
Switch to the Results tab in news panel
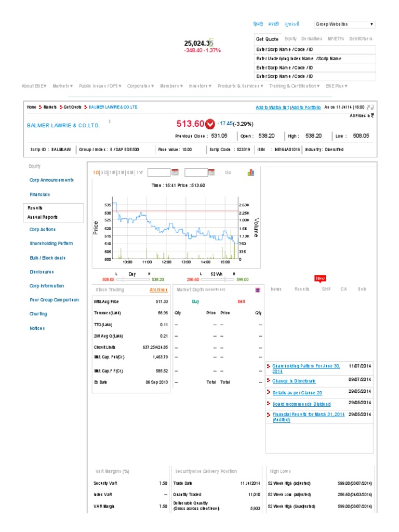pyautogui.click(x=302, y=289)
